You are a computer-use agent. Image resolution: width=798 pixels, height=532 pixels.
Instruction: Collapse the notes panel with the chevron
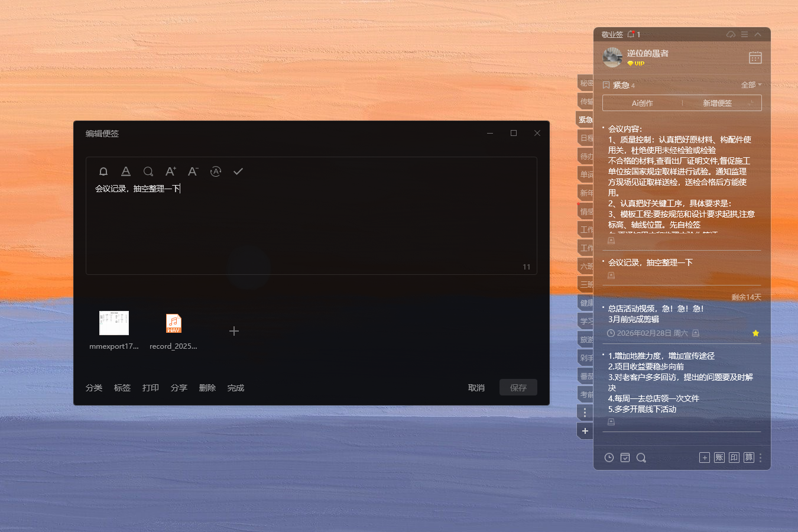pyautogui.click(x=757, y=34)
